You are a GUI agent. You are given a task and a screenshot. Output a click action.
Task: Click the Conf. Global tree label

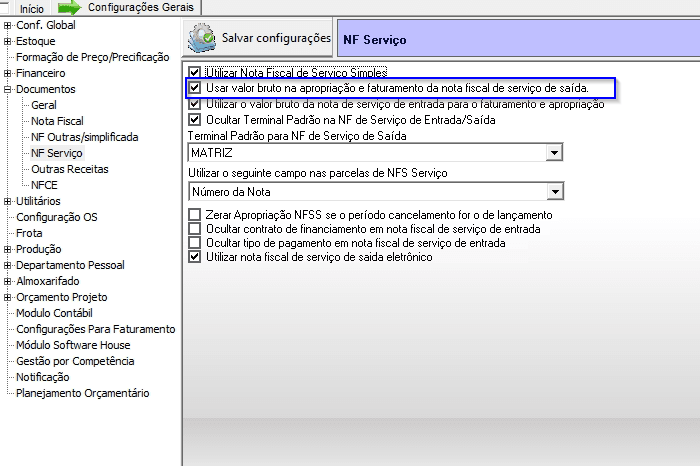tap(46, 25)
